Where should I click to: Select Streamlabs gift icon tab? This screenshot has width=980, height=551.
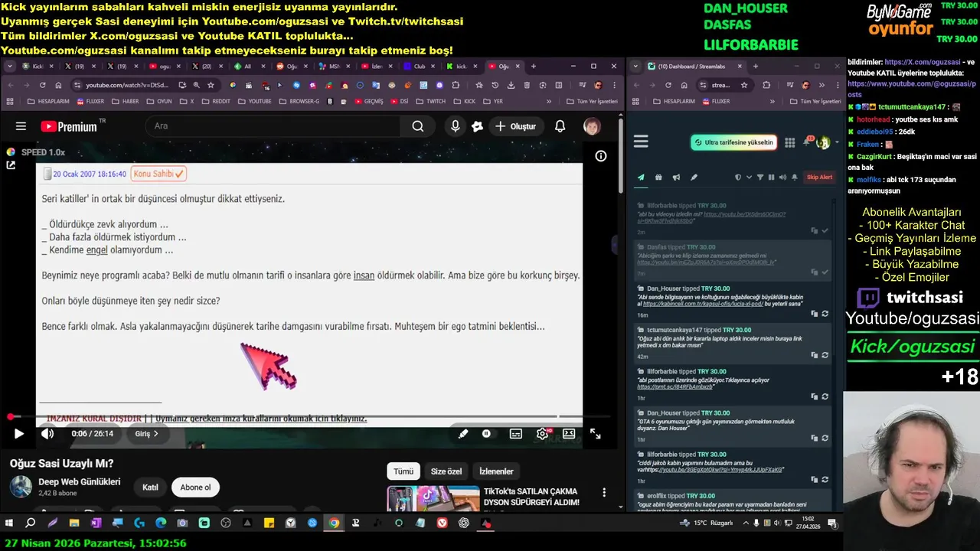click(x=658, y=178)
